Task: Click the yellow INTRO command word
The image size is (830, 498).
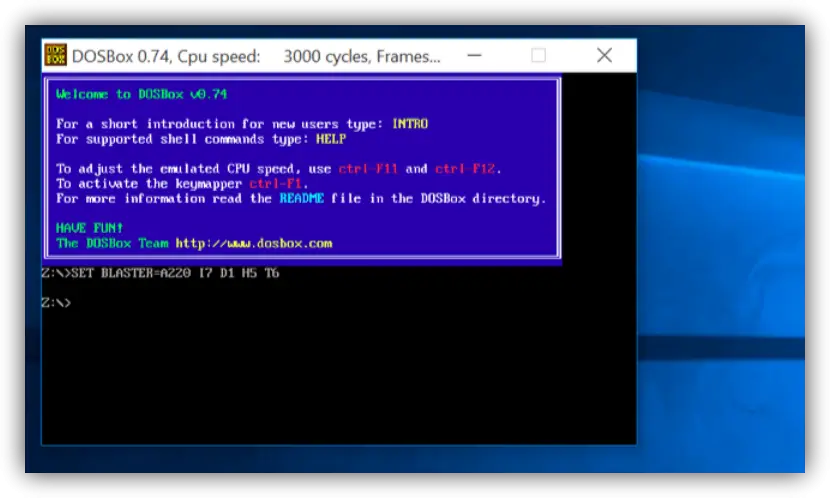Action: point(410,124)
